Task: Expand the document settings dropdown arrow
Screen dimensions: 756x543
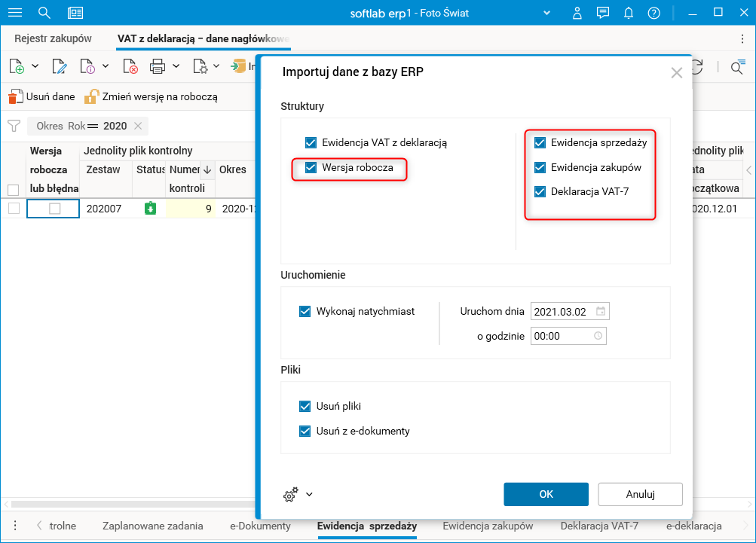Action: coord(216,66)
